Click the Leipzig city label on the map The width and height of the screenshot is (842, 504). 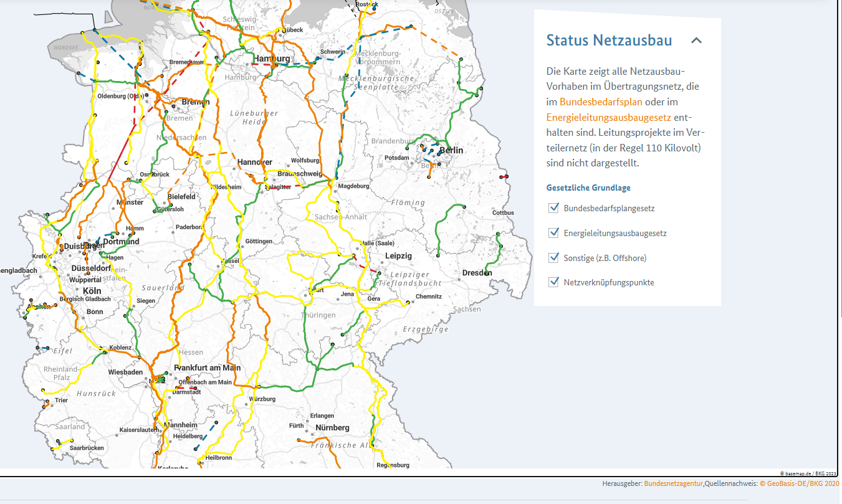398,256
